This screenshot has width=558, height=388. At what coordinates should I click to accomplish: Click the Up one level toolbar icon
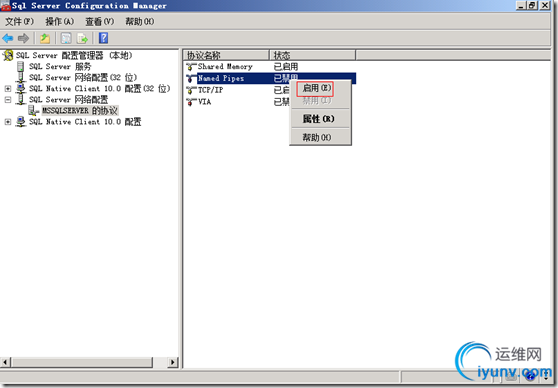[45, 38]
